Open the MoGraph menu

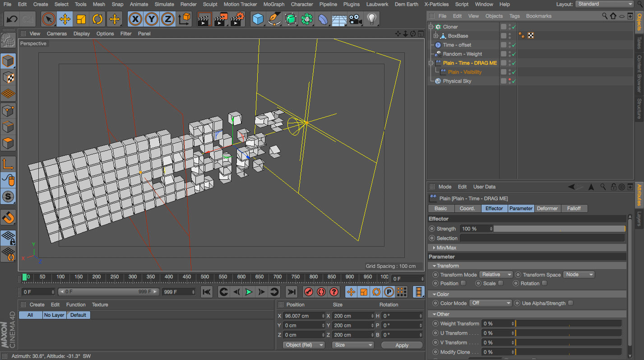274,4
